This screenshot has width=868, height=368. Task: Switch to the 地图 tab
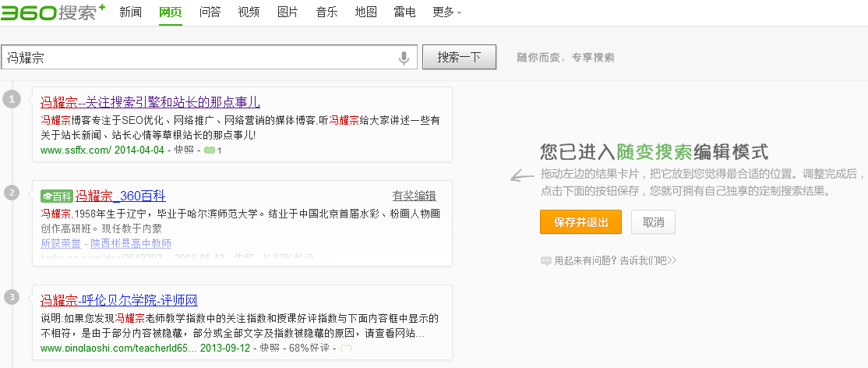point(366,12)
